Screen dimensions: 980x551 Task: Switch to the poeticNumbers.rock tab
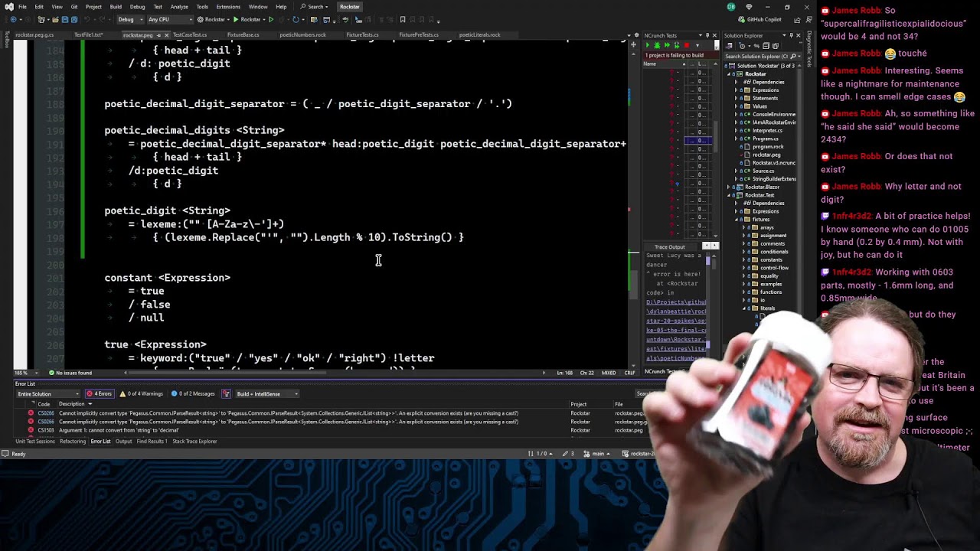tap(302, 34)
